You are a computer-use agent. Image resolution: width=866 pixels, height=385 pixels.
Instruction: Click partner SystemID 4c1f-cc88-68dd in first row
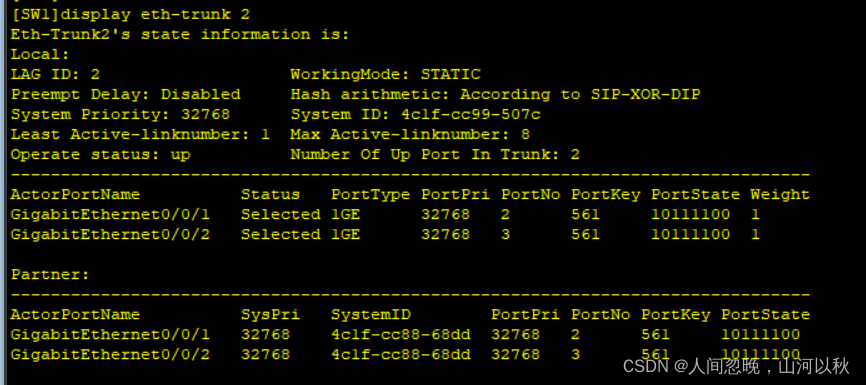(x=401, y=334)
